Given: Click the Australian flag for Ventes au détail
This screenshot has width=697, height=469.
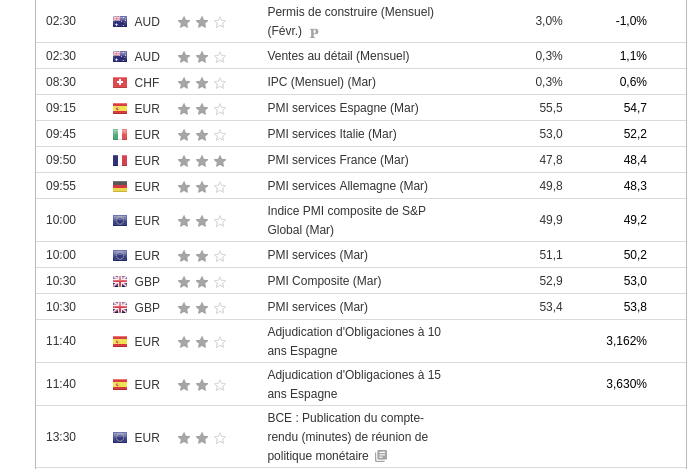Looking at the screenshot, I should (x=120, y=56).
